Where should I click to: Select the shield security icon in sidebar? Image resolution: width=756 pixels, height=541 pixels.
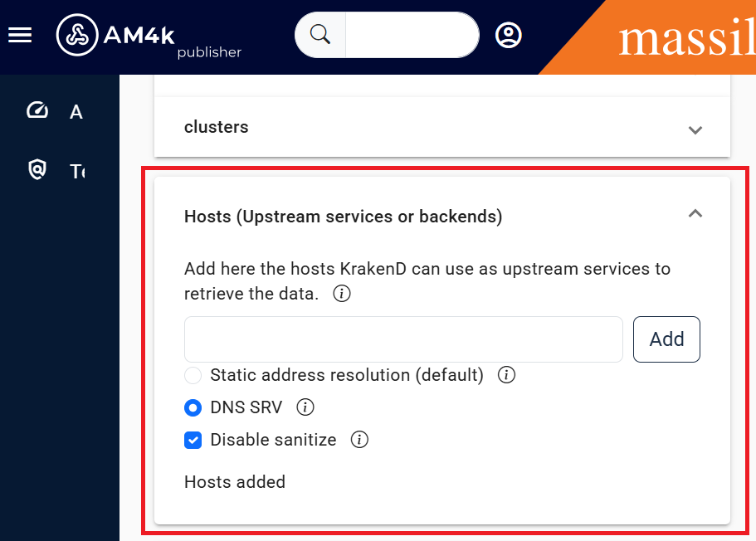tap(37, 170)
